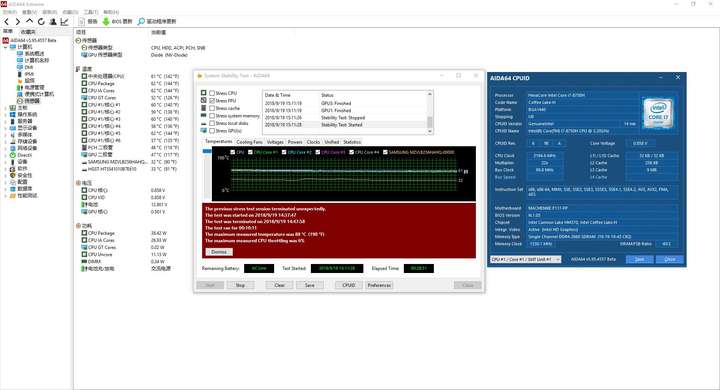Expand the network devices node in tree
Screen dimensions: 720x390
6,148
